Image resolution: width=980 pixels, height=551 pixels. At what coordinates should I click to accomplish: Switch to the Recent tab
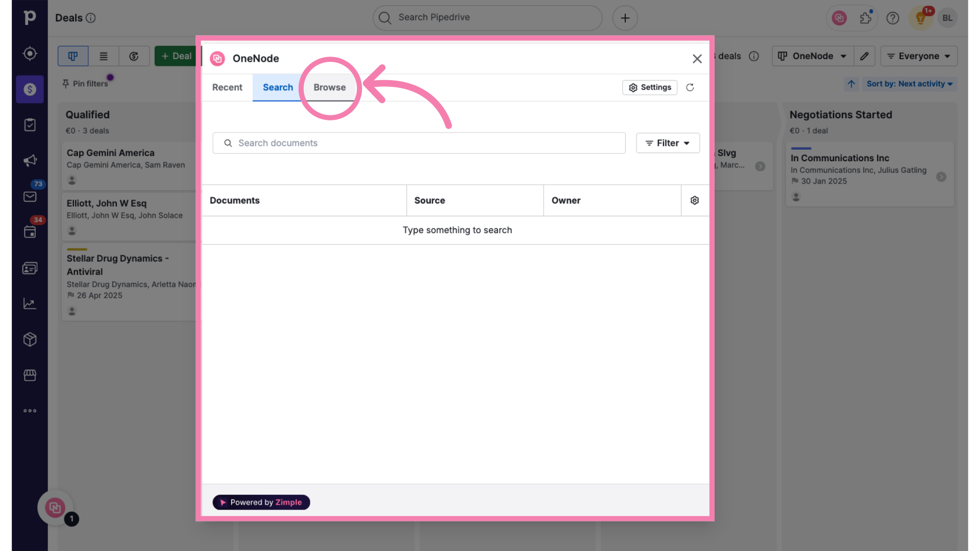coord(227,87)
